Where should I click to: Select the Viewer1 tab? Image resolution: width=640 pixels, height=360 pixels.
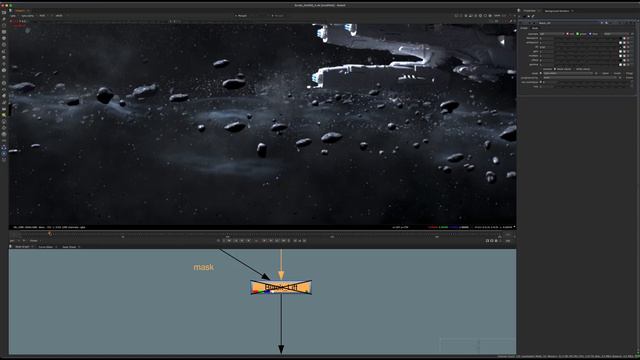coord(20,10)
